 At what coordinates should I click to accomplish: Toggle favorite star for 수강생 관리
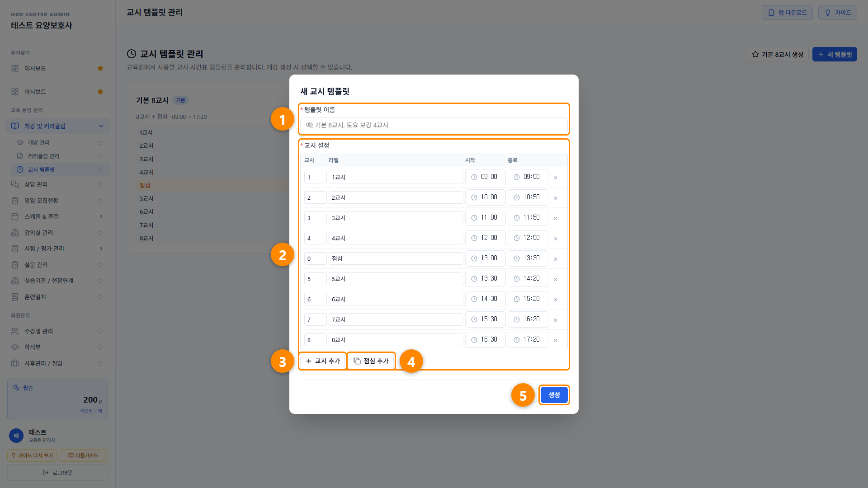(x=100, y=331)
